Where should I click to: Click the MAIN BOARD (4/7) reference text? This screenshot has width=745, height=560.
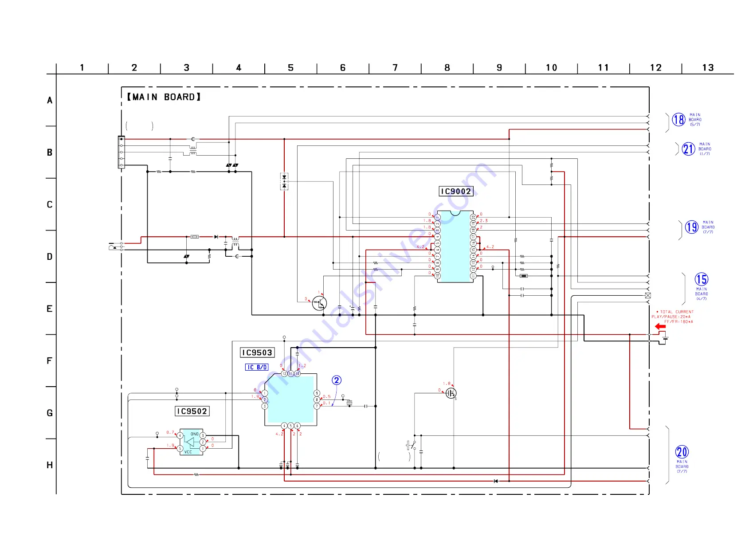(702, 294)
